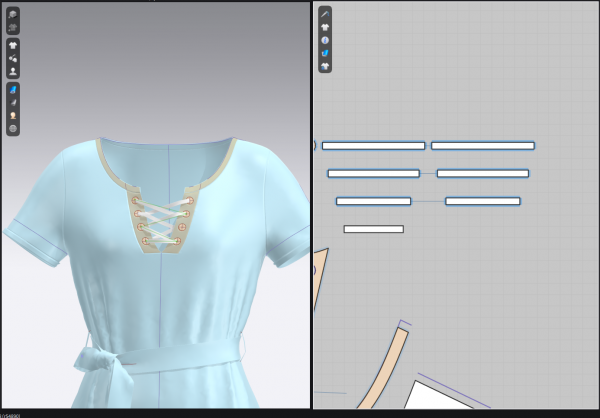Click the pen line icon in 2D toolbar

point(325,13)
